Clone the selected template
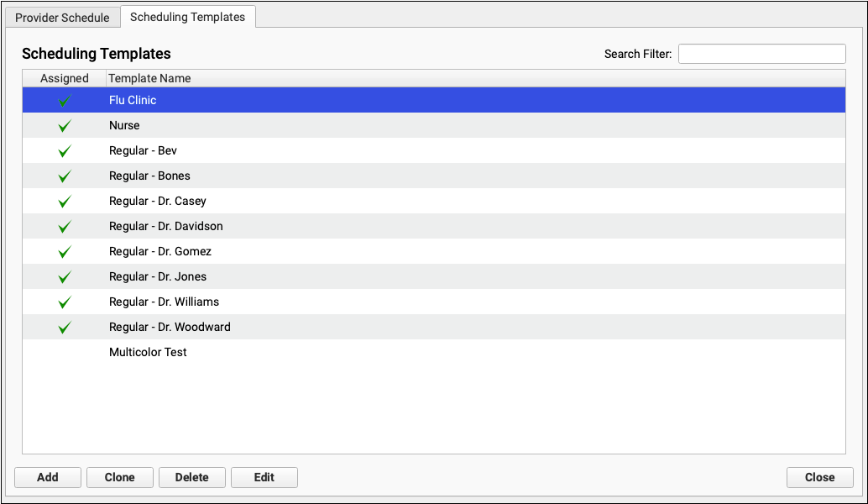Image resolution: width=868 pixels, height=504 pixels. point(120,477)
